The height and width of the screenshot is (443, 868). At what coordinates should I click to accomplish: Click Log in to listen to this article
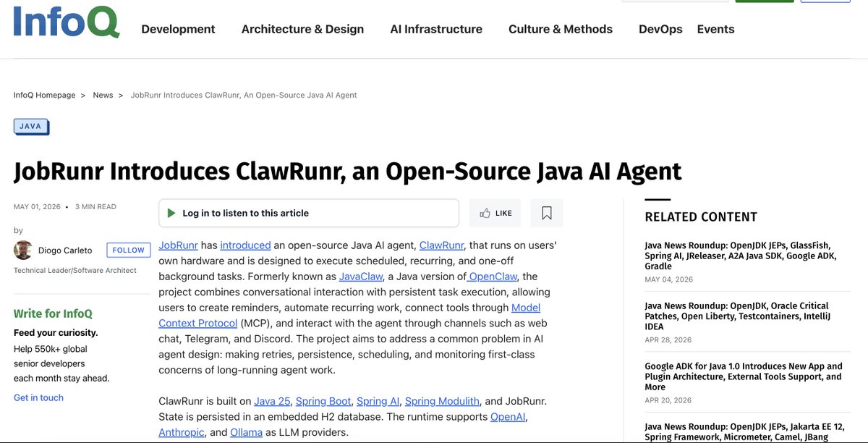(245, 213)
